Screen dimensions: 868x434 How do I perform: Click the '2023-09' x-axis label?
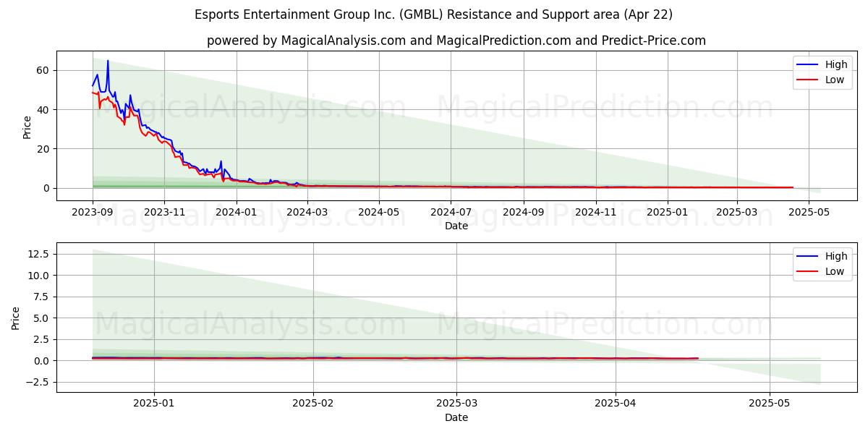tap(93, 212)
